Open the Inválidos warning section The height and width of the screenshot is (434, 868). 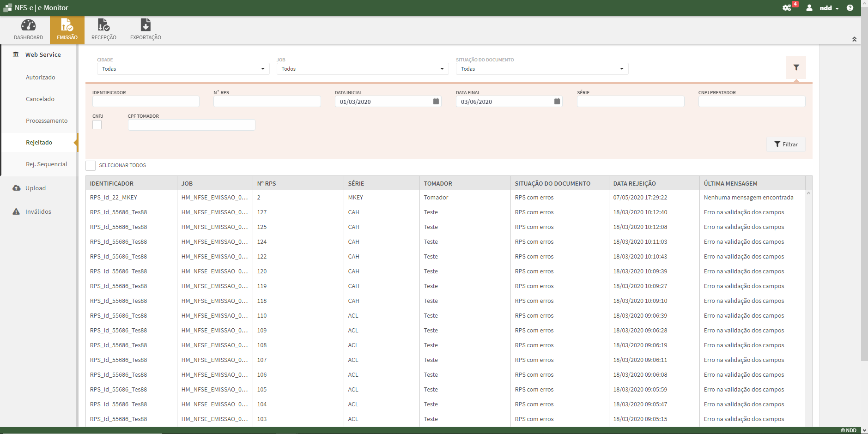tap(39, 211)
